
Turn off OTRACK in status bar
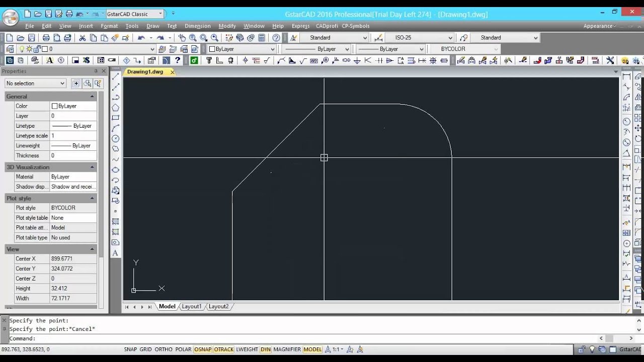coord(224,349)
